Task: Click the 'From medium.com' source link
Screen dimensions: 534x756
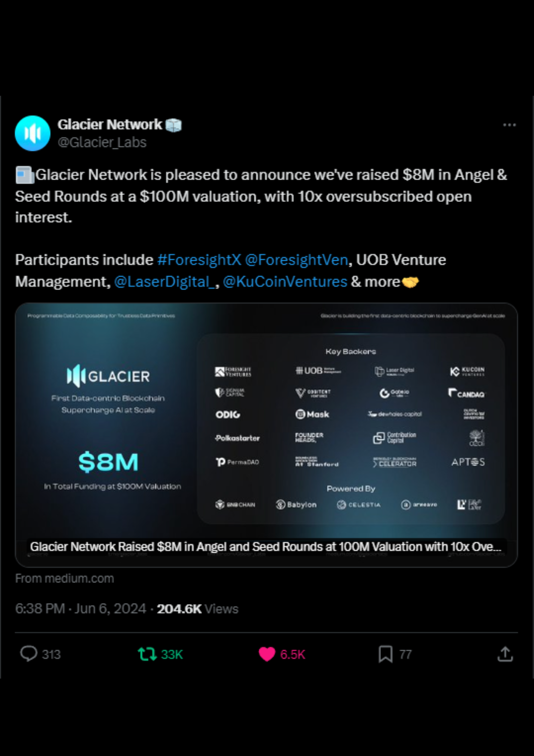Action: 65,579
